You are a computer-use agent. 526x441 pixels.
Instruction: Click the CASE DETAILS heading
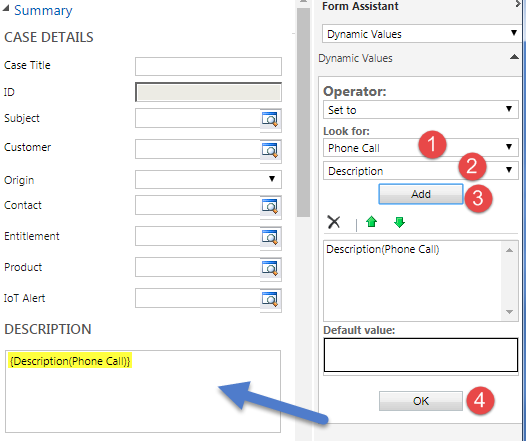tap(49, 37)
